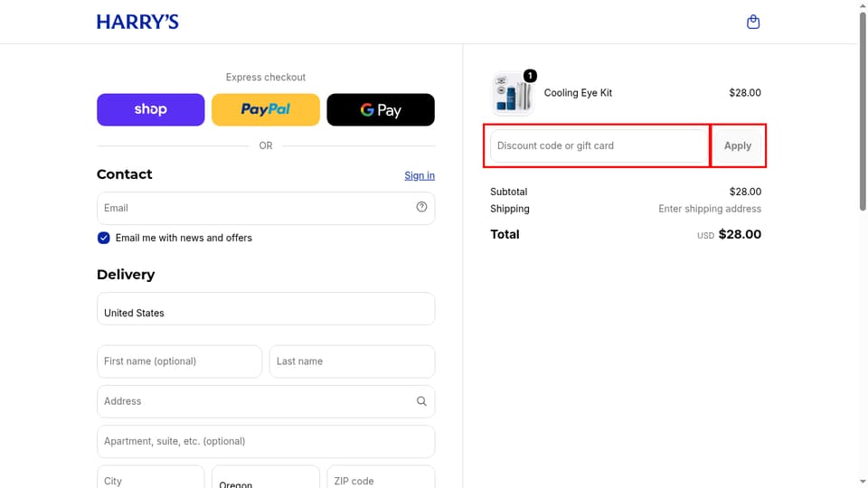Click the Discount code or gift card field
The height and width of the screenshot is (488, 868).
coord(599,145)
